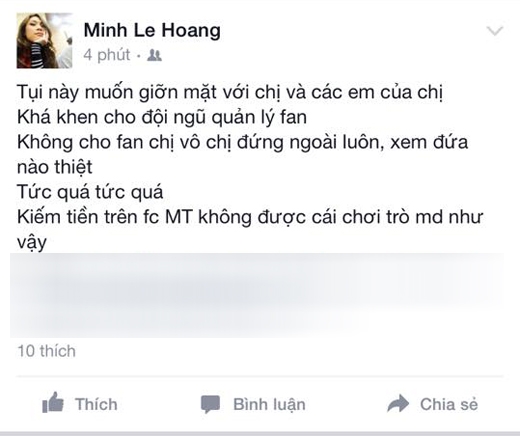Screen dimensions: 520x436
Task: Tap the thumbs-up like icon
Action: click(53, 403)
